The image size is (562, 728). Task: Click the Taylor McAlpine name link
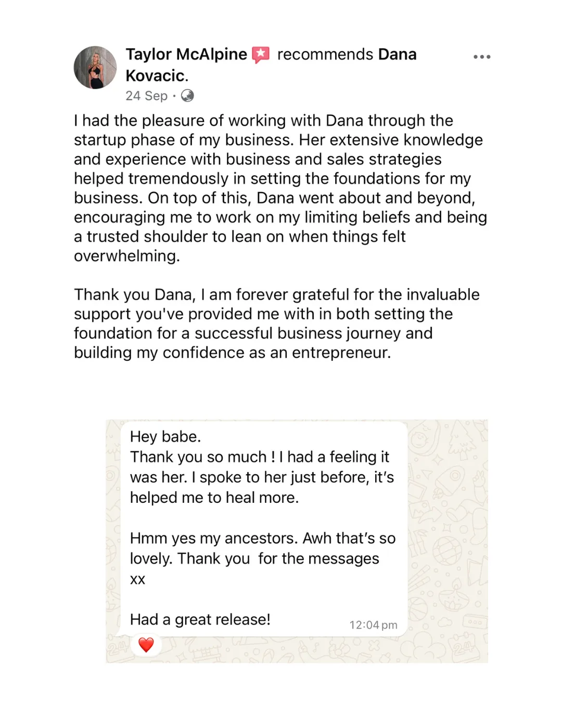pos(186,55)
